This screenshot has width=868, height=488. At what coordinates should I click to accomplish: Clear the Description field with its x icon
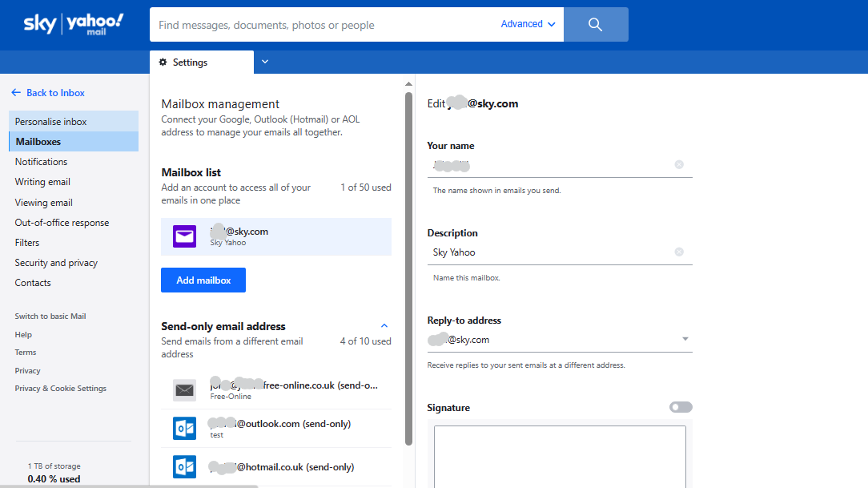679,252
